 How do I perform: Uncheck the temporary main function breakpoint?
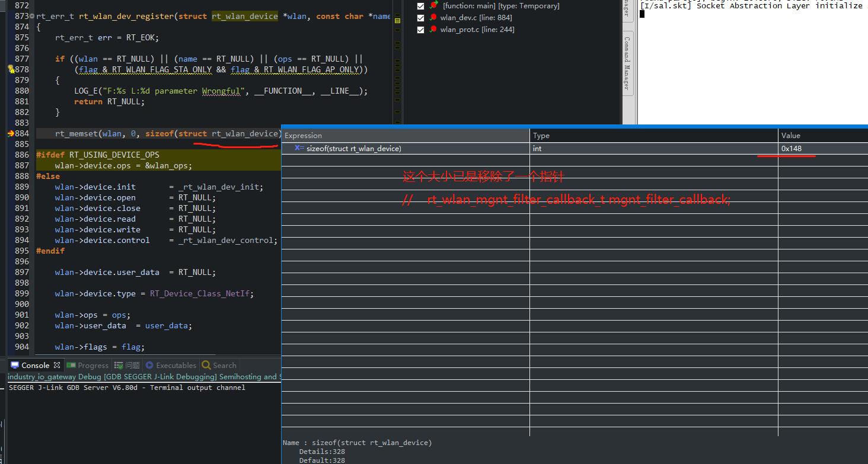tap(421, 6)
